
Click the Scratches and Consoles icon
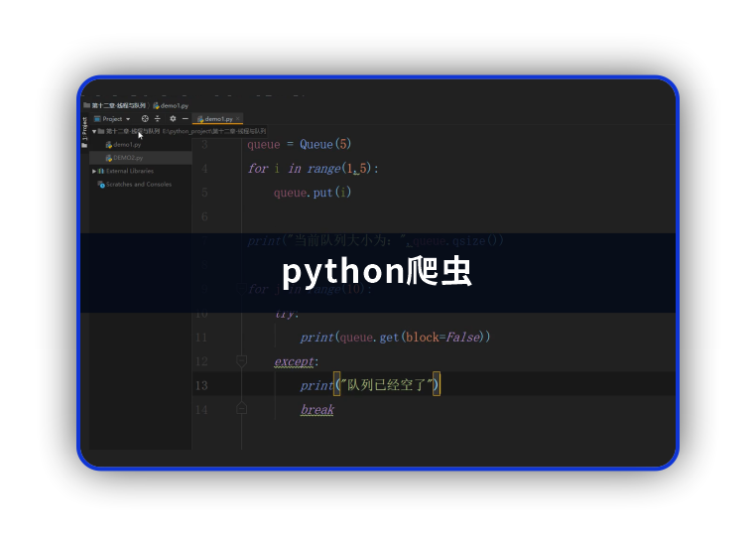(101, 184)
